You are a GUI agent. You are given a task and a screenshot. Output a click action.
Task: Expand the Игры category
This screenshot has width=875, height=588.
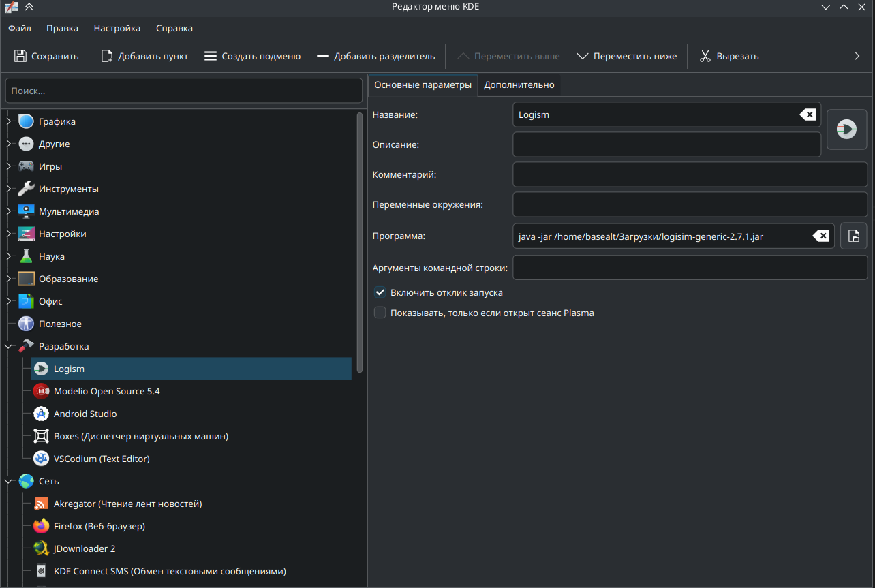[x=9, y=166]
